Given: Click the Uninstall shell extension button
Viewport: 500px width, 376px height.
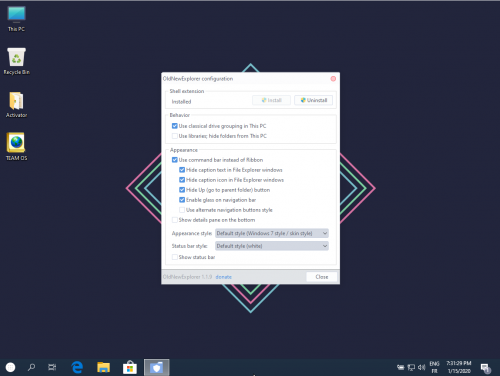Looking at the screenshot, I should (x=313, y=100).
